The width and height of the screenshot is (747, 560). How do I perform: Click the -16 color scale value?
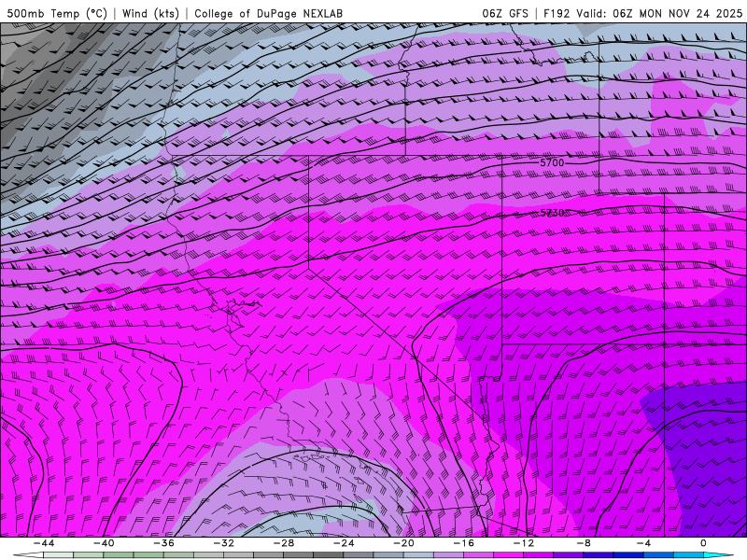[x=464, y=543]
